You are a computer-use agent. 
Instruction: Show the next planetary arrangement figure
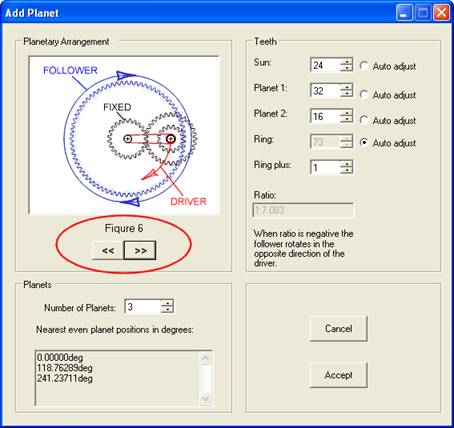click(x=140, y=250)
